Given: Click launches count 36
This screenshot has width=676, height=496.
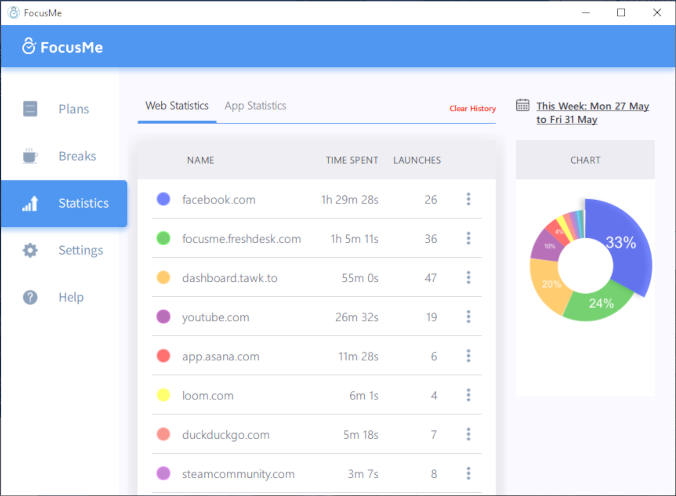Looking at the screenshot, I should tap(431, 239).
